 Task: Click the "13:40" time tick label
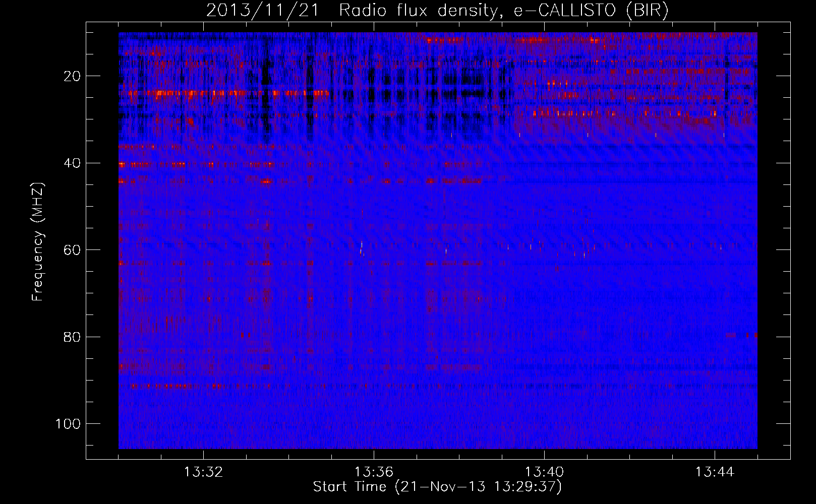coord(544,472)
